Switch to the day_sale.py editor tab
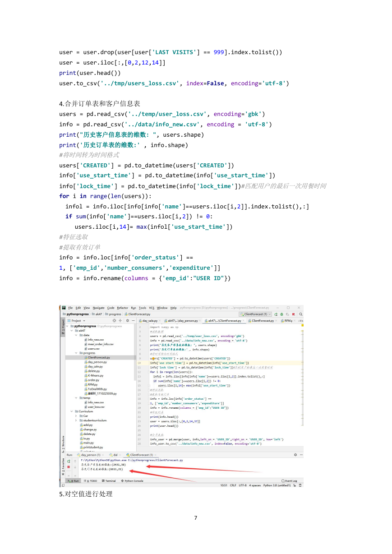Viewport: 392px width, 554px height. click(x=148, y=321)
